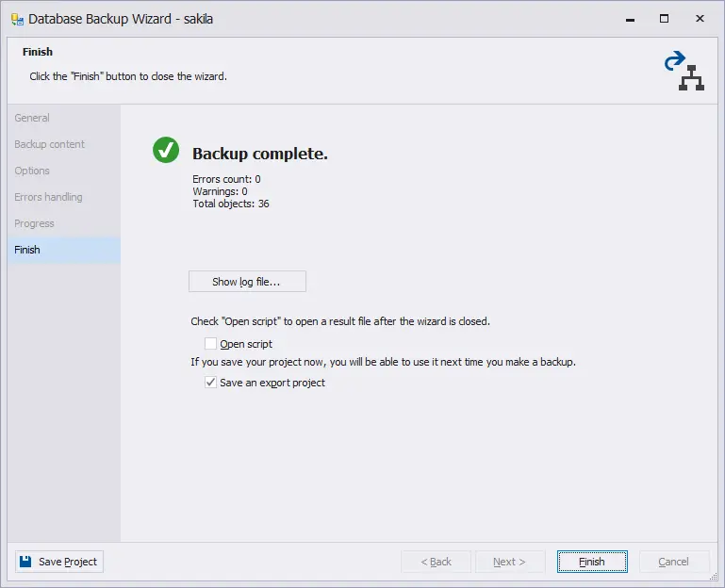725x588 pixels.
Task: Select the highlighted Finish step in sidebar
Action: tap(64, 250)
